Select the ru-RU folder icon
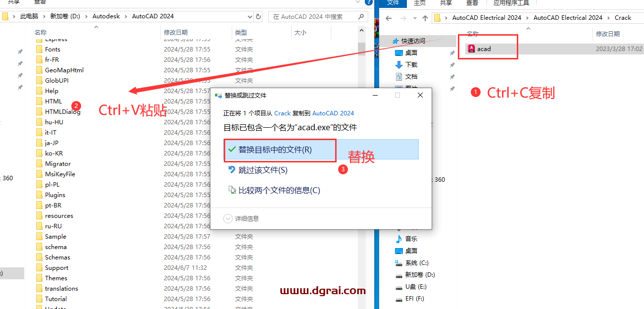The image size is (644, 309). tap(39, 226)
